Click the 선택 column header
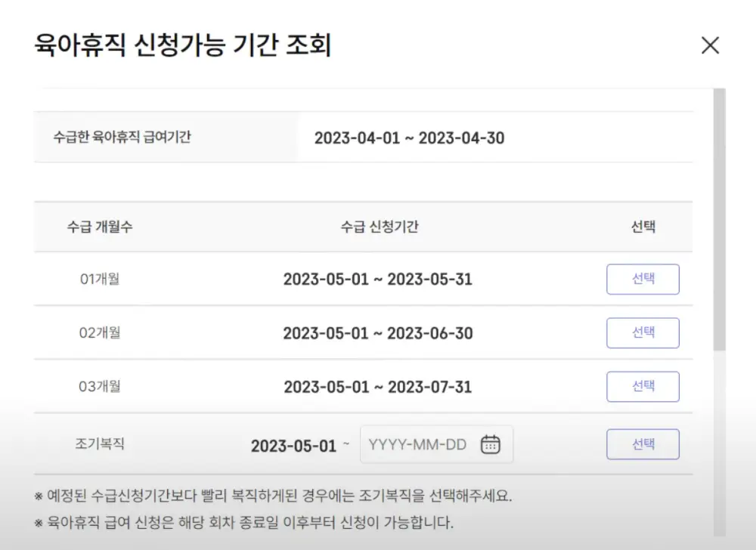Screen dimensions: 756x550 pyautogui.click(x=643, y=227)
